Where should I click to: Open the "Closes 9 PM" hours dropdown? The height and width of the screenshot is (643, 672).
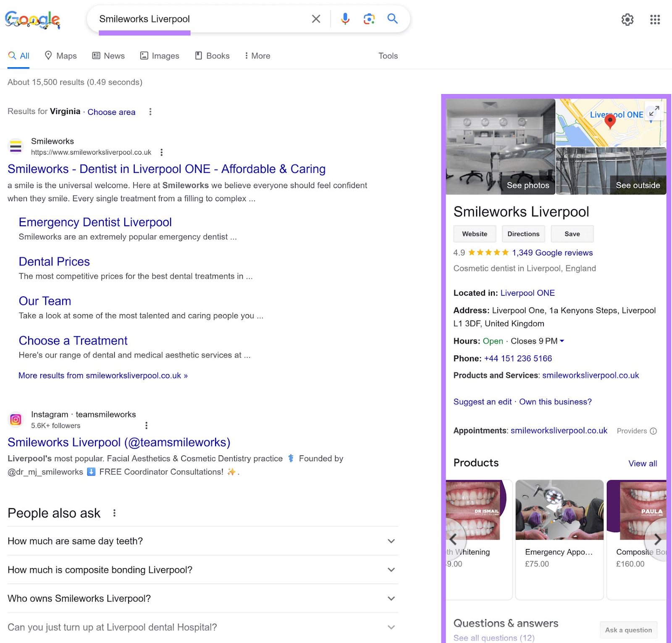coord(562,341)
